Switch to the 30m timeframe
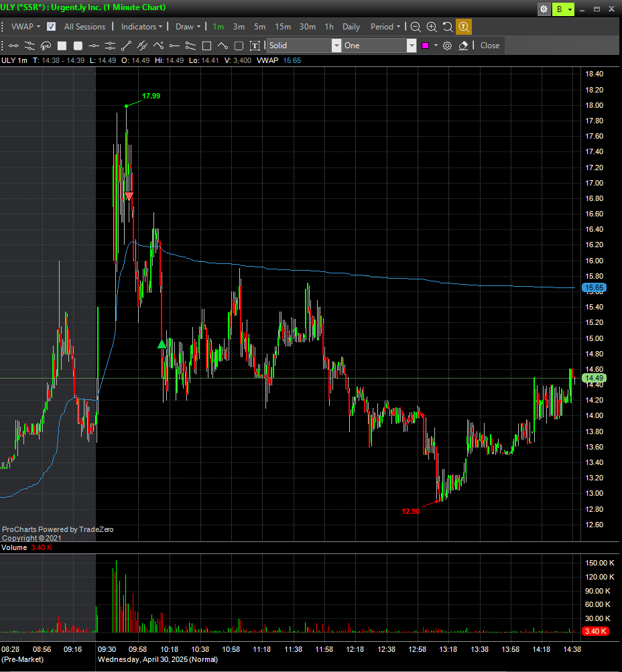This screenshot has width=622, height=672. click(x=308, y=27)
